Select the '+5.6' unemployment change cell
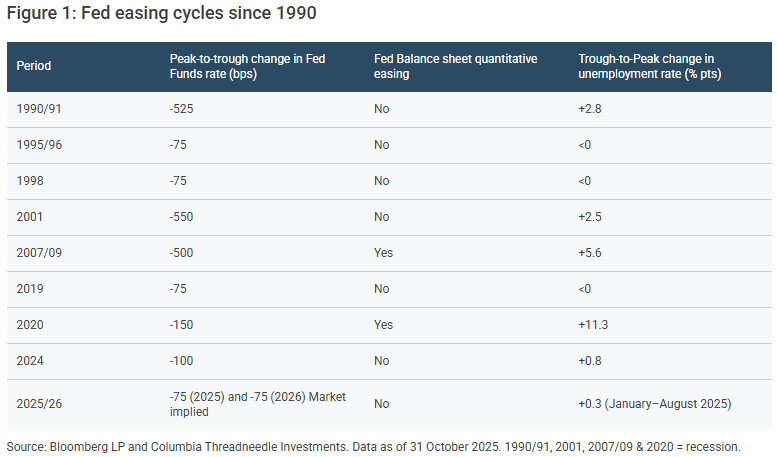Viewport: 778px width, 457px height. (592, 253)
